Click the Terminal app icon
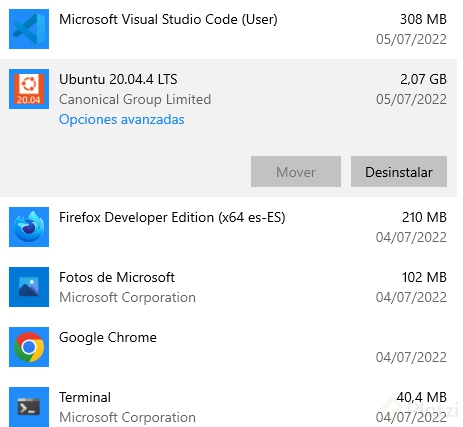Screen dimensions: 463x427 (x=29, y=407)
